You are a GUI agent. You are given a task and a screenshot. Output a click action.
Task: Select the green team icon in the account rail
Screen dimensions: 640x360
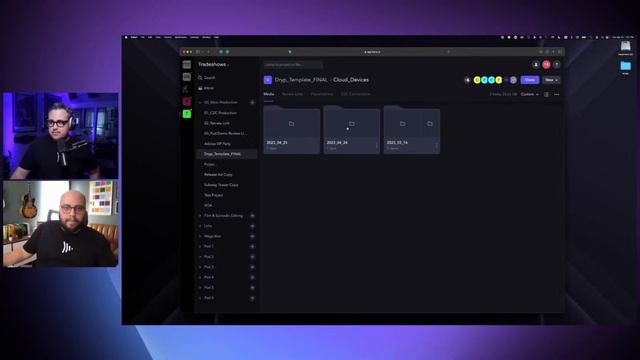coord(187,114)
